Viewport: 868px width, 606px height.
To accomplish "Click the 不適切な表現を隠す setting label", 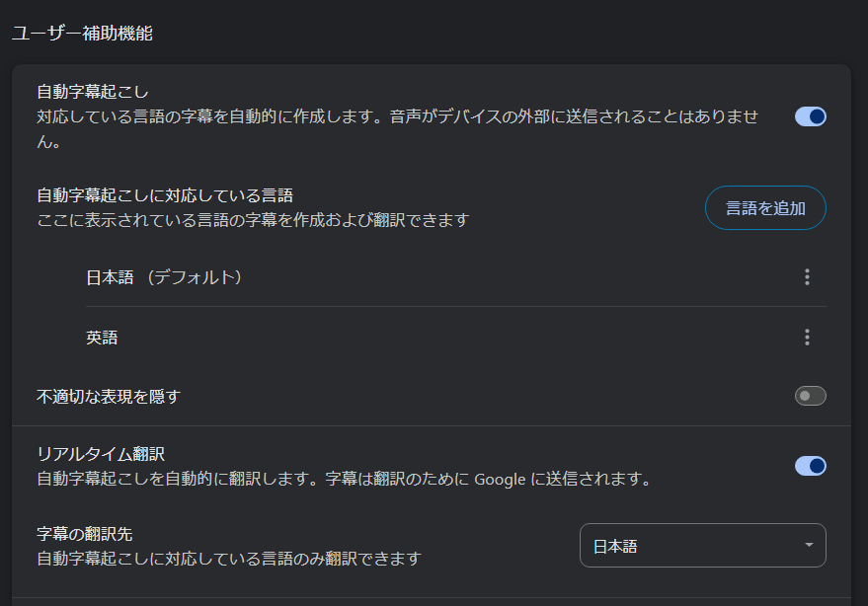I will [x=109, y=397].
